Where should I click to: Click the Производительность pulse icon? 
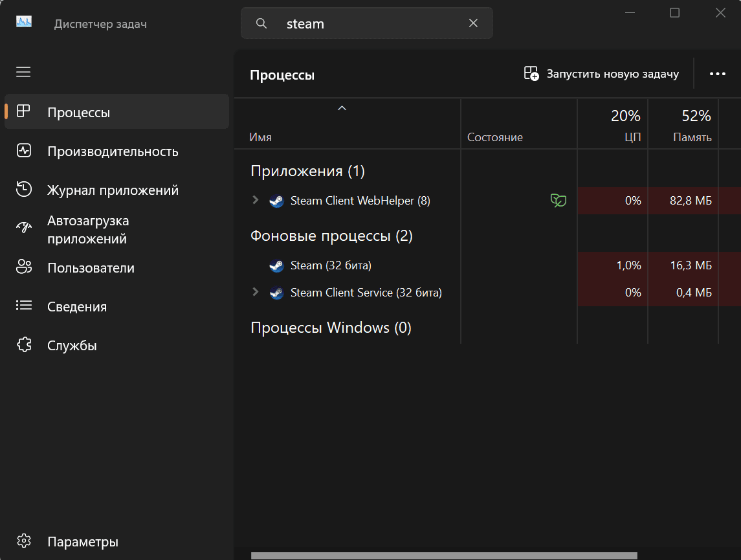click(x=24, y=150)
